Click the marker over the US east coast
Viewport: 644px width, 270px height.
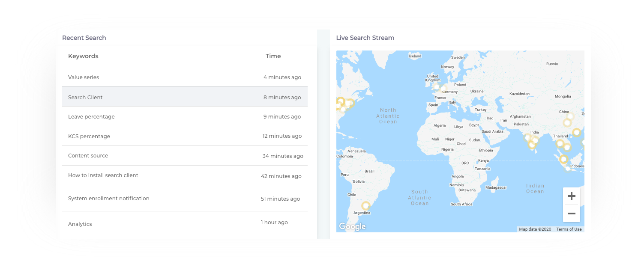pyautogui.click(x=350, y=103)
